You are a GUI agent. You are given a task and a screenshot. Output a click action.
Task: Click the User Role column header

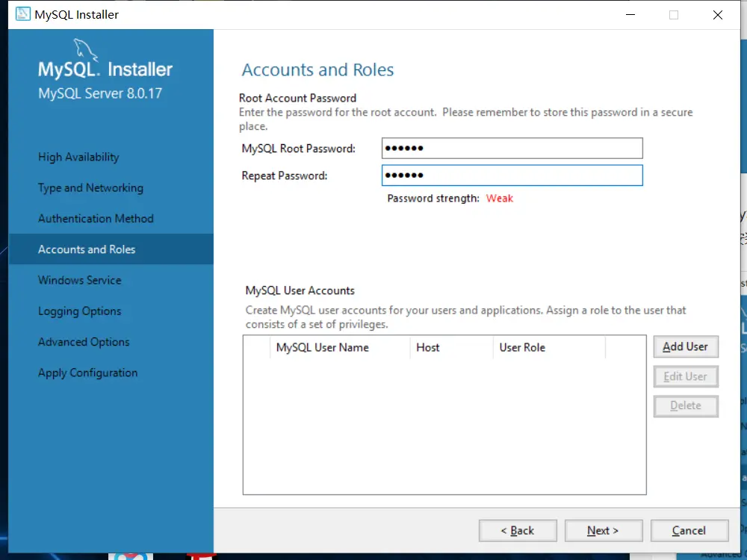tap(549, 348)
